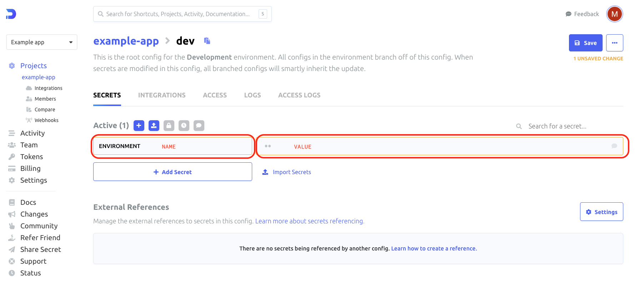Click the comment icon inside VALUE field

614,146
